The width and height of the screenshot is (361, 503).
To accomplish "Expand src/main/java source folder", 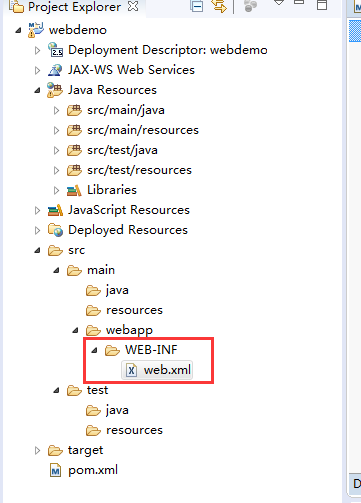I will (x=56, y=110).
